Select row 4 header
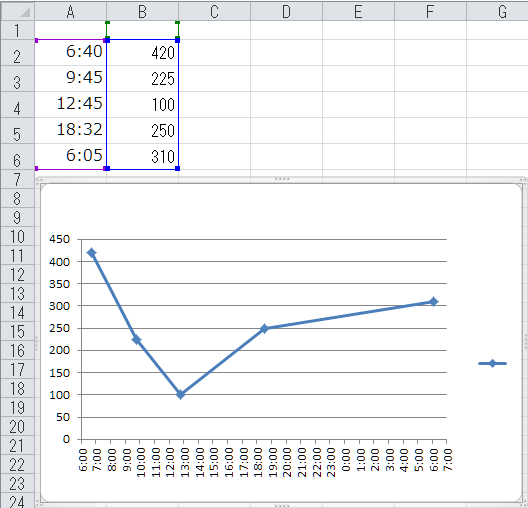528x508 pixels. (x=18, y=105)
